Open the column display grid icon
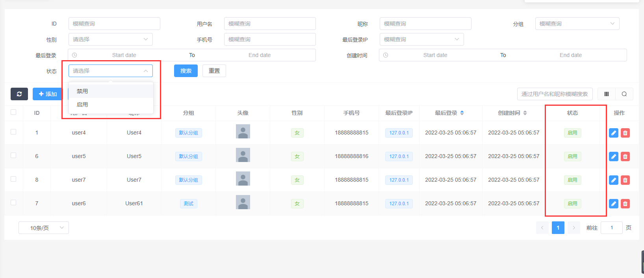Viewport: 644px width, 278px height. point(607,94)
